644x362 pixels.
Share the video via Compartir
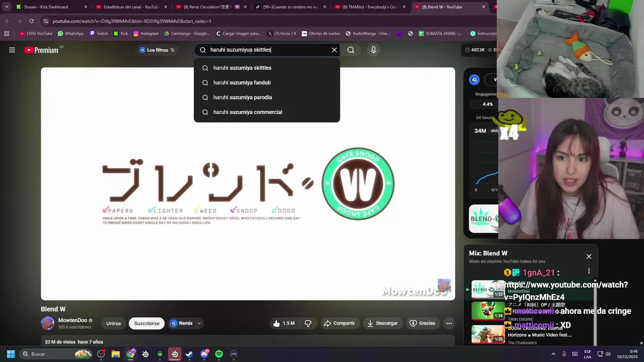(340, 323)
